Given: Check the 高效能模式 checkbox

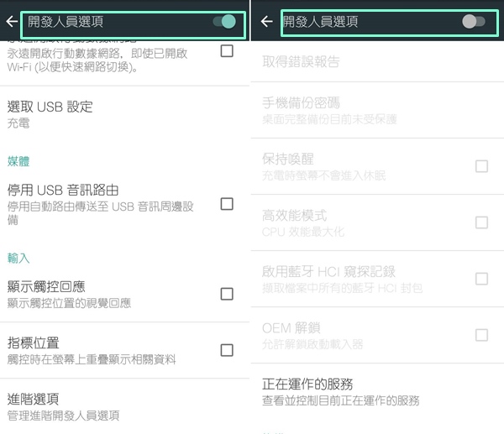Looking at the screenshot, I should [x=481, y=222].
